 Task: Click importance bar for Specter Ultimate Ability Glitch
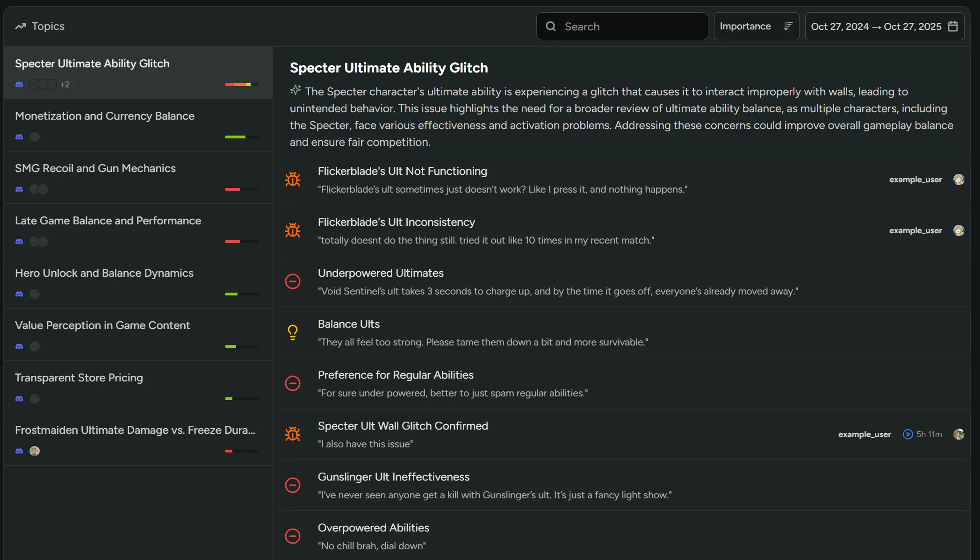click(241, 85)
